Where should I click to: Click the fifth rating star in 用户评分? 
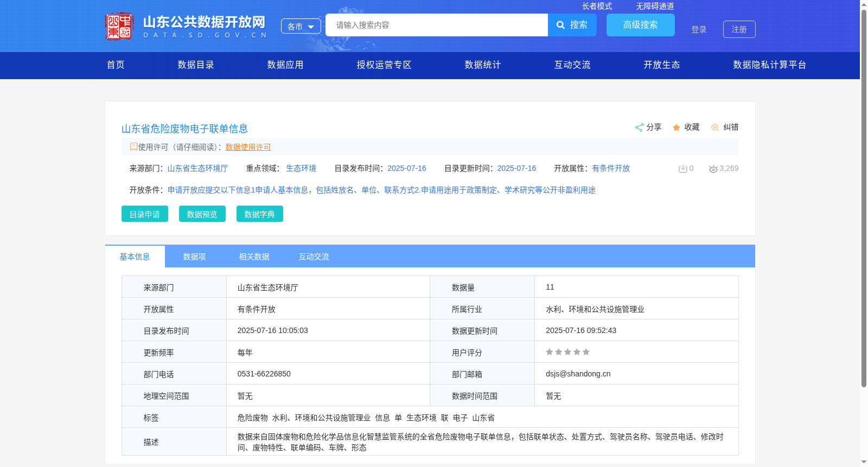586,352
